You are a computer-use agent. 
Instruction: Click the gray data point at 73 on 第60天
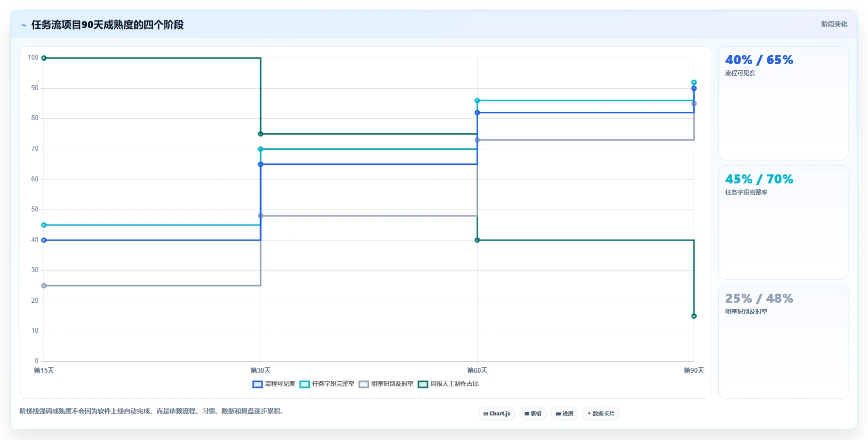pyautogui.click(x=477, y=140)
